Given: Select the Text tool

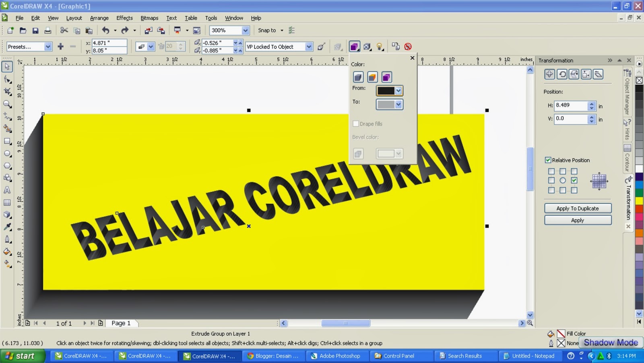Looking at the screenshot, I should [7, 190].
